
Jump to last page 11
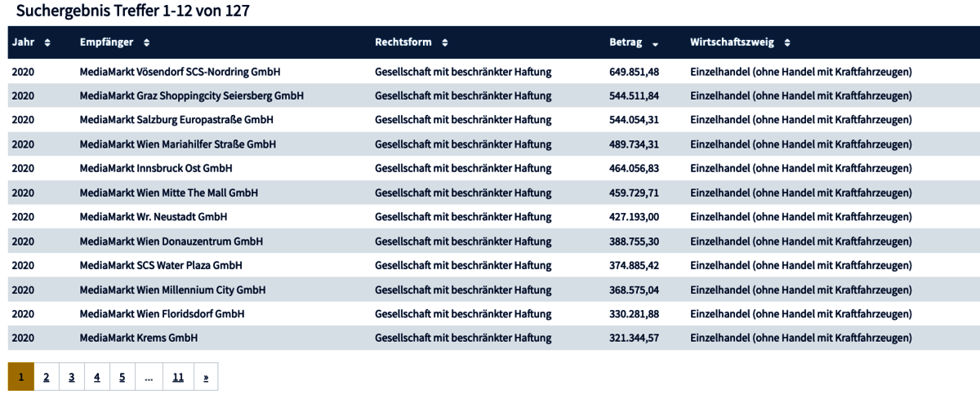tap(178, 377)
